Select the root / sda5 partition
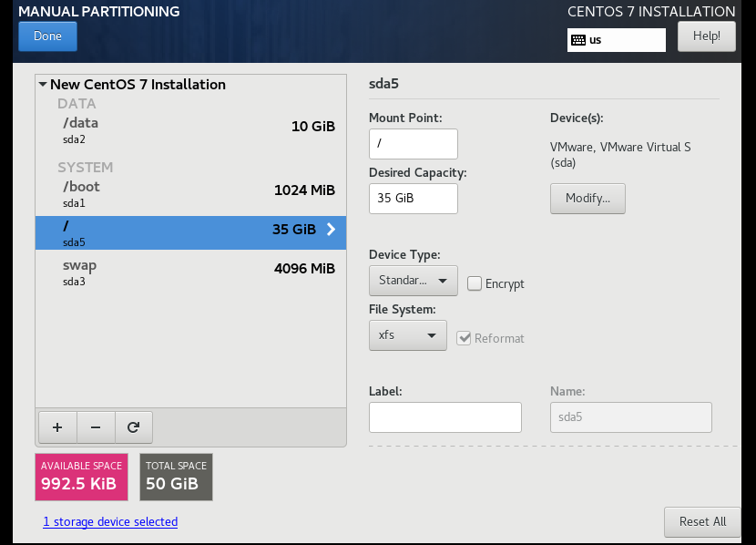 [190, 233]
